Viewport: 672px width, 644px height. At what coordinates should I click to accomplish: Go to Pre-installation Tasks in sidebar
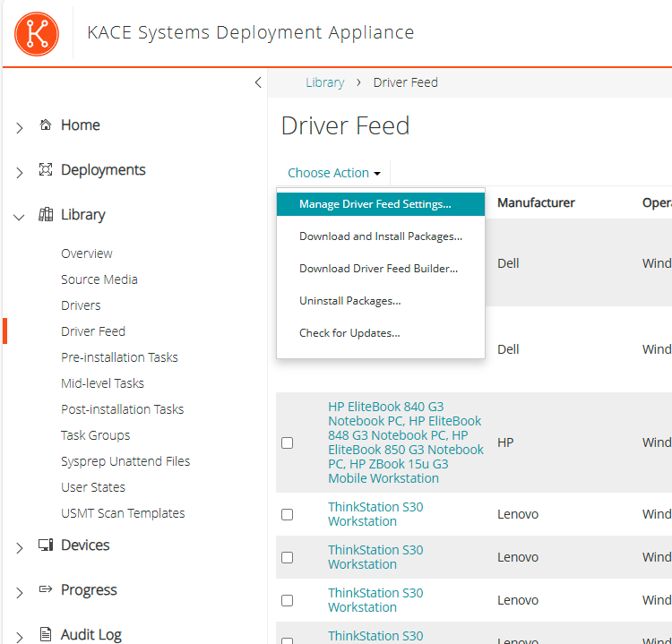[119, 357]
